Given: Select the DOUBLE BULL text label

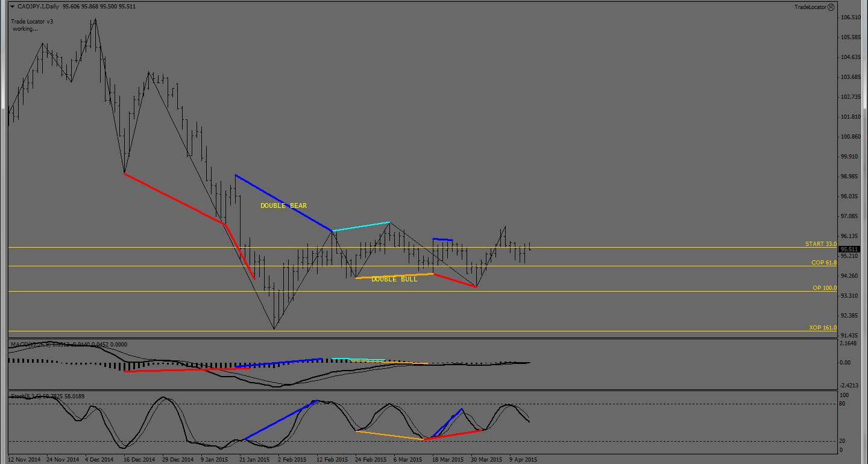Looking at the screenshot, I should (394, 280).
